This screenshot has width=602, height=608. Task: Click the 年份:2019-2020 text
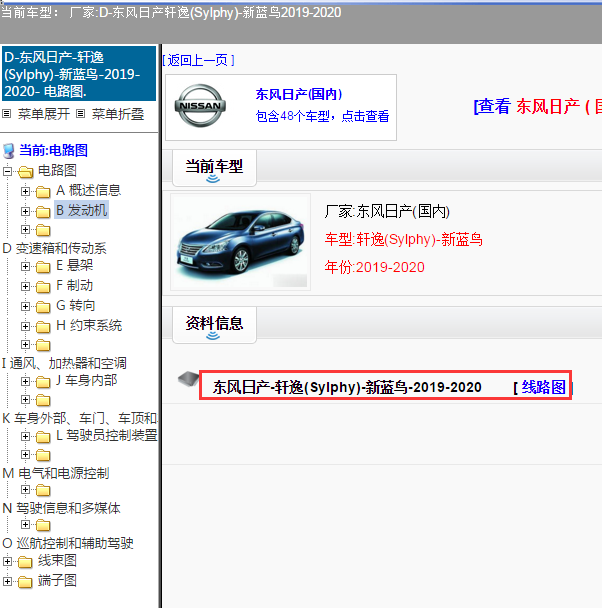(x=374, y=267)
